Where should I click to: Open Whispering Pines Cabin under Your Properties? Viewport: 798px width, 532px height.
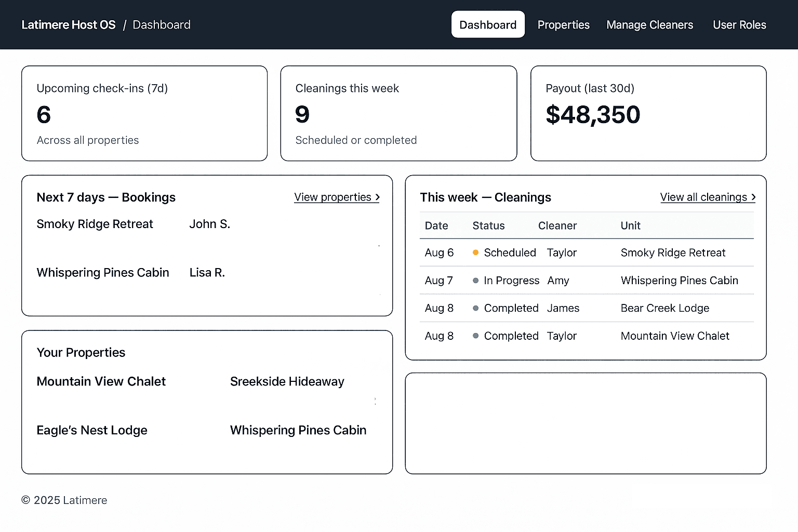click(298, 430)
